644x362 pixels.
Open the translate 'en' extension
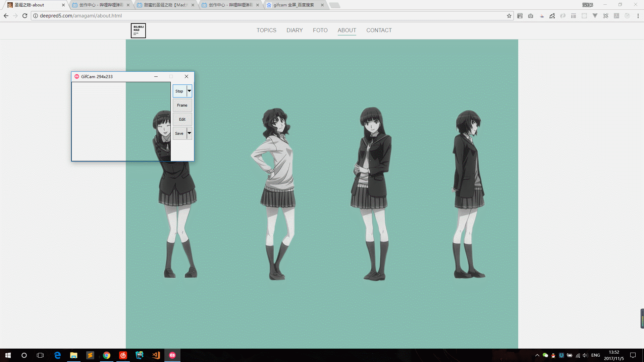coord(552,16)
